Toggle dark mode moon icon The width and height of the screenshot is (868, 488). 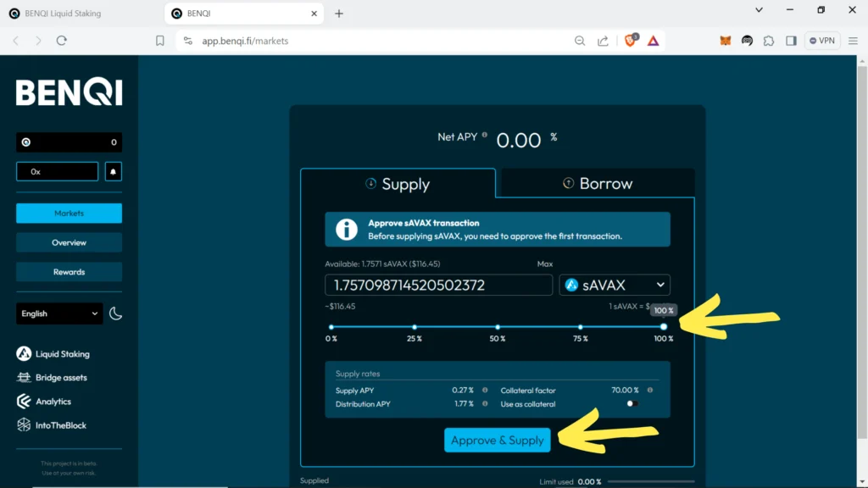(x=116, y=313)
